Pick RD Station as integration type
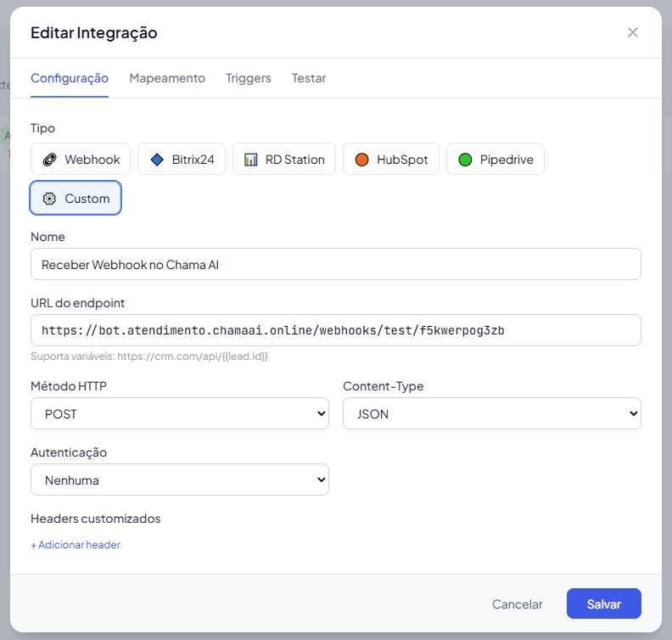The height and width of the screenshot is (640, 672). tap(284, 159)
